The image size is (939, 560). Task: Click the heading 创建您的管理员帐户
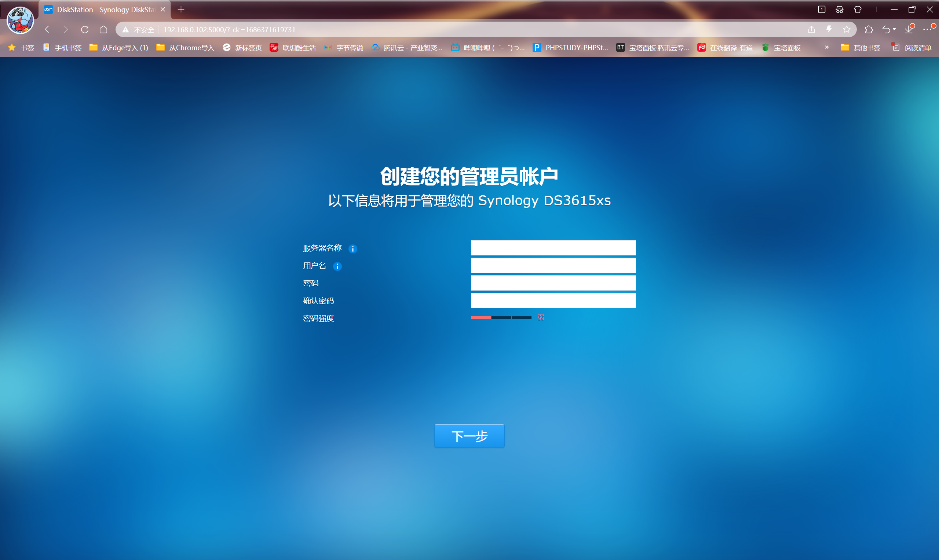point(469,176)
